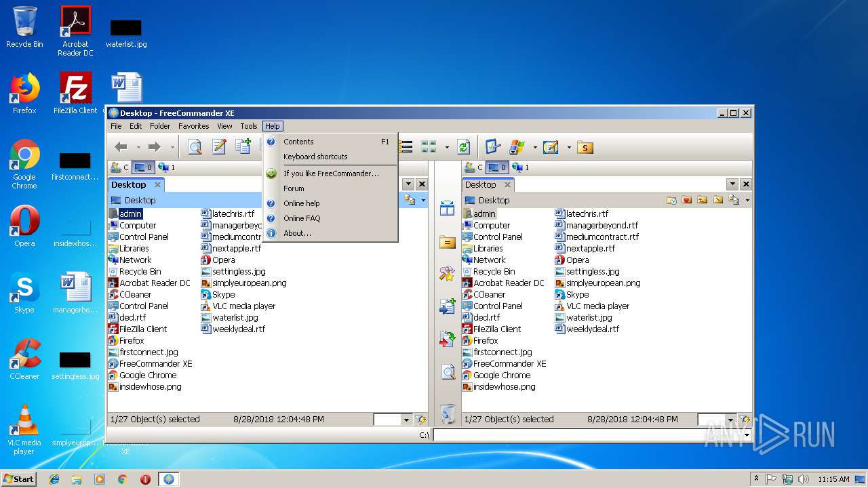The height and width of the screenshot is (488, 868).
Task: Switch to thumbnails view icon
Action: (x=429, y=147)
